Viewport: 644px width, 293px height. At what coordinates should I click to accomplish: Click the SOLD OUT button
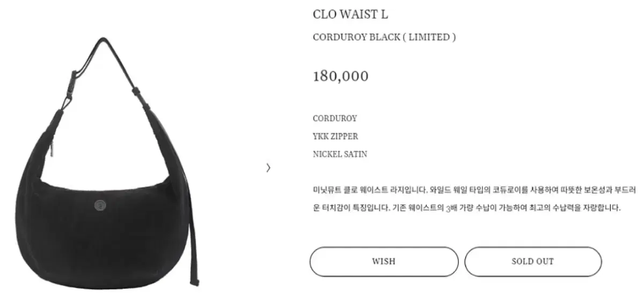[533, 261]
